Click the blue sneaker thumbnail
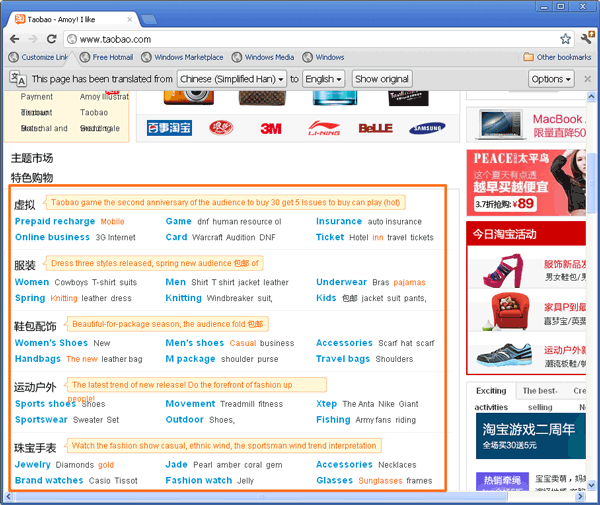The width and height of the screenshot is (600, 505). pyautogui.click(x=504, y=355)
